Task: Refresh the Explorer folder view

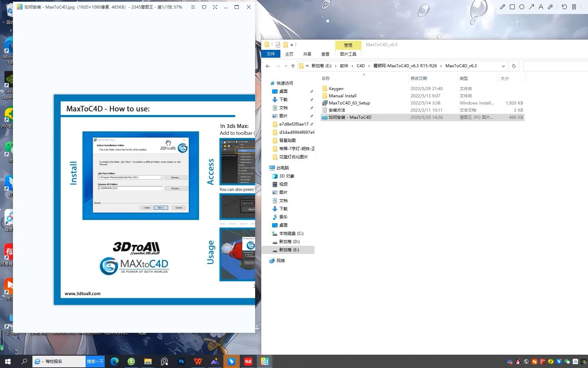Action: 514,66
